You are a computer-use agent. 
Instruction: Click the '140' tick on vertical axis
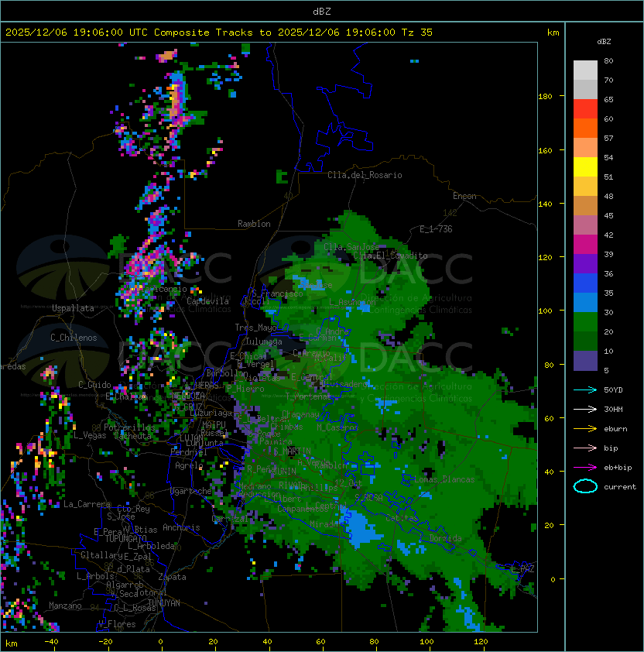tap(545, 204)
